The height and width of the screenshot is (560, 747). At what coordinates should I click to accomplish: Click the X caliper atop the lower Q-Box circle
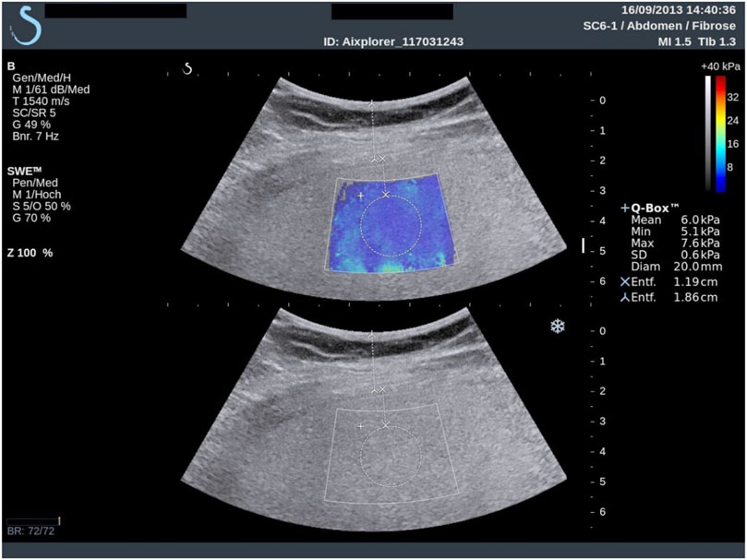click(x=386, y=424)
